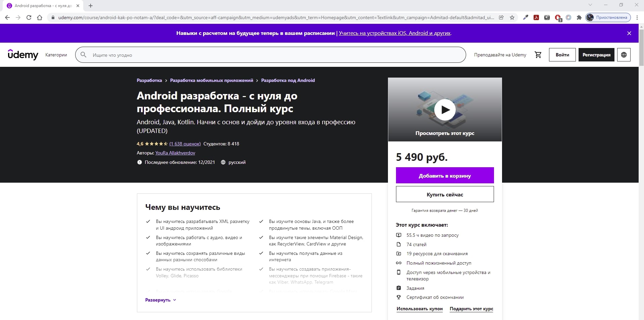
Task: Click the browser forward arrow
Action: [18, 17]
